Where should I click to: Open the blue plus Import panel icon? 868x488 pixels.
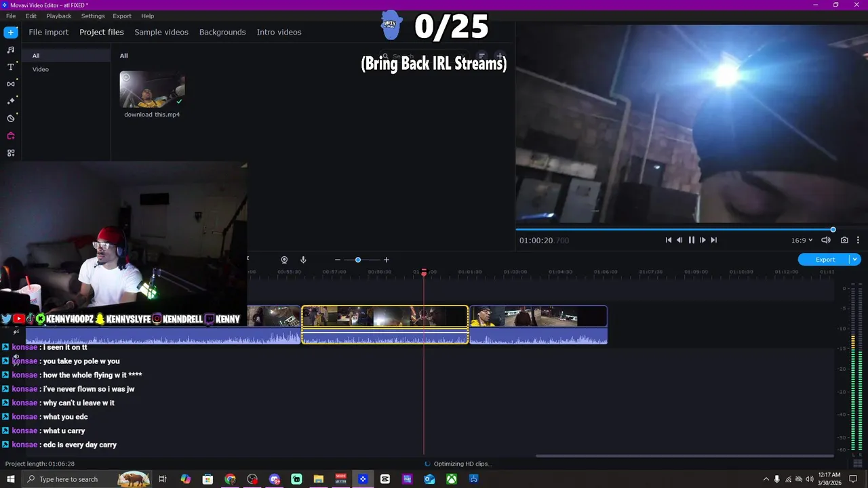tap(11, 33)
